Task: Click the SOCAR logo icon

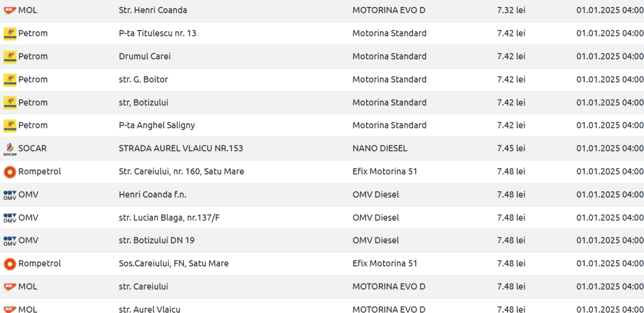Action: (10, 149)
